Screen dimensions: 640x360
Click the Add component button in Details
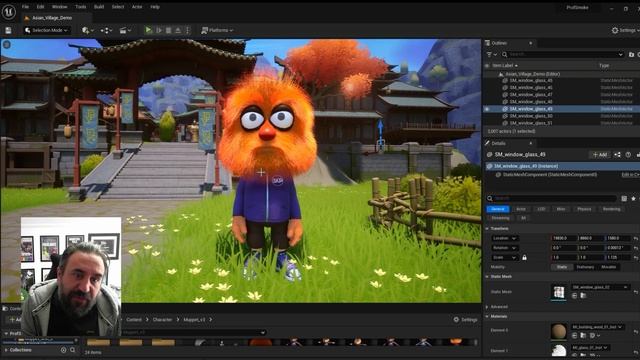(600, 155)
